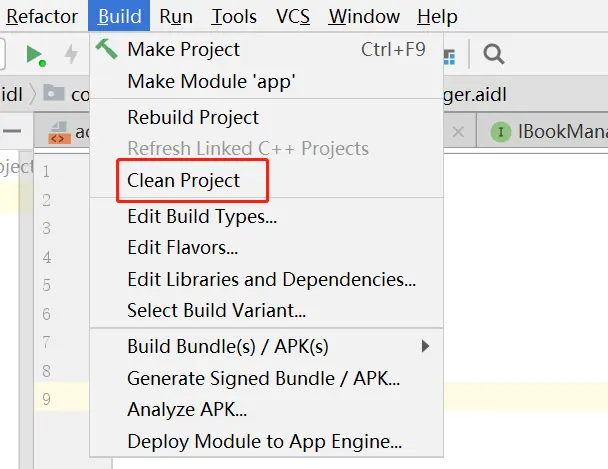Close the editor tab with X
608x469 pixels.
(457, 132)
